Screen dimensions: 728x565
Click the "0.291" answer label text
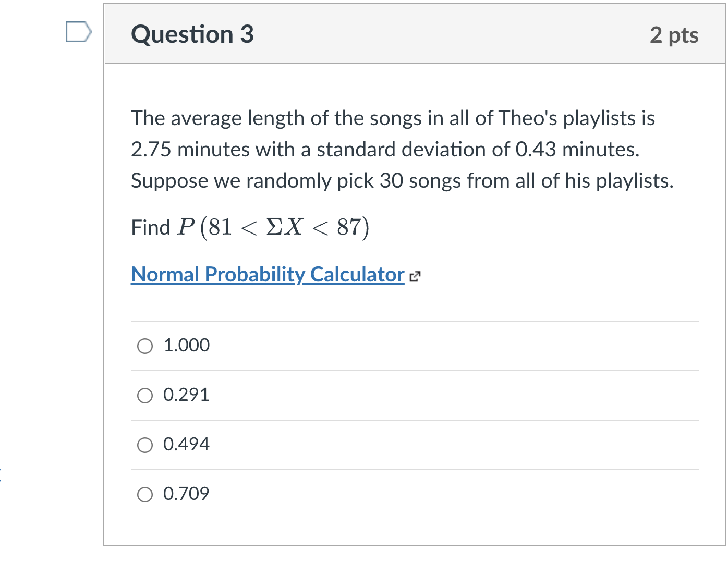tap(186, 395)
